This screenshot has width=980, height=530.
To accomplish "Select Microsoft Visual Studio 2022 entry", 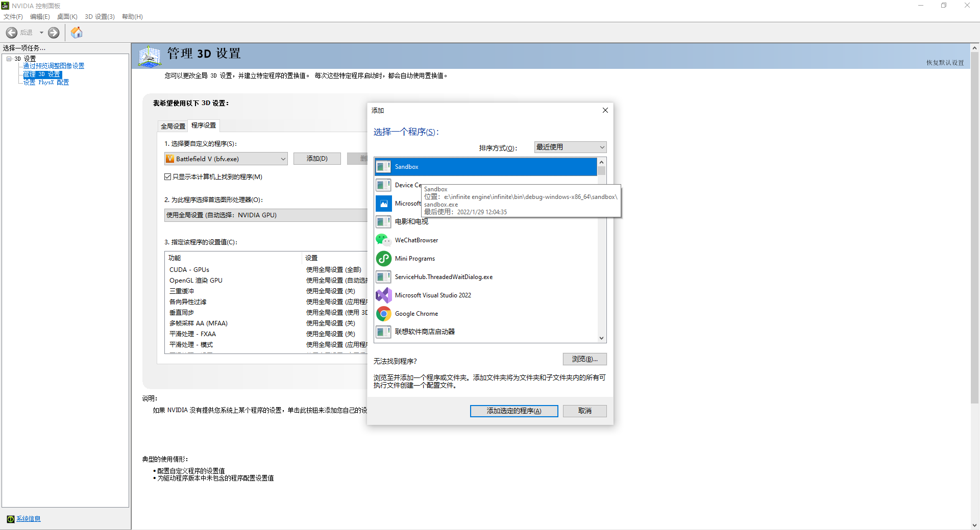I will pyautogui.click(x=486, y=295).
